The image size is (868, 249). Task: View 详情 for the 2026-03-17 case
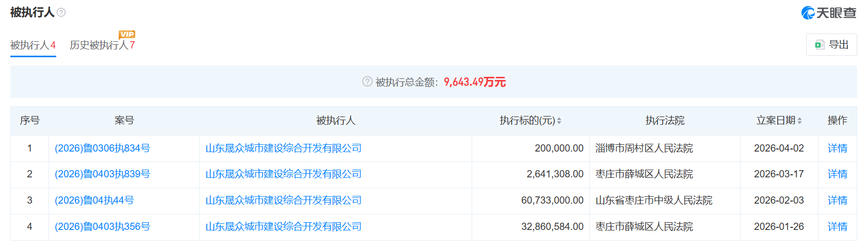click(837, 174)
